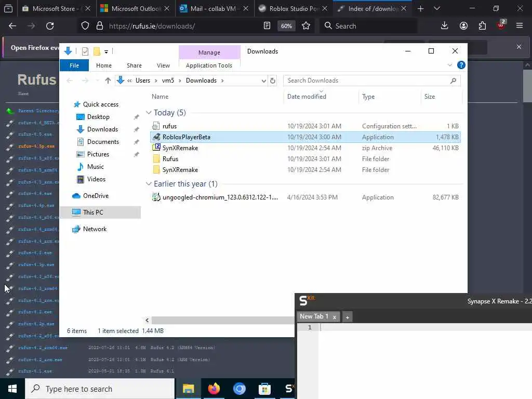
Task: Dismiss the Open Firefox notification bar
Action: (x=519, y=47)
